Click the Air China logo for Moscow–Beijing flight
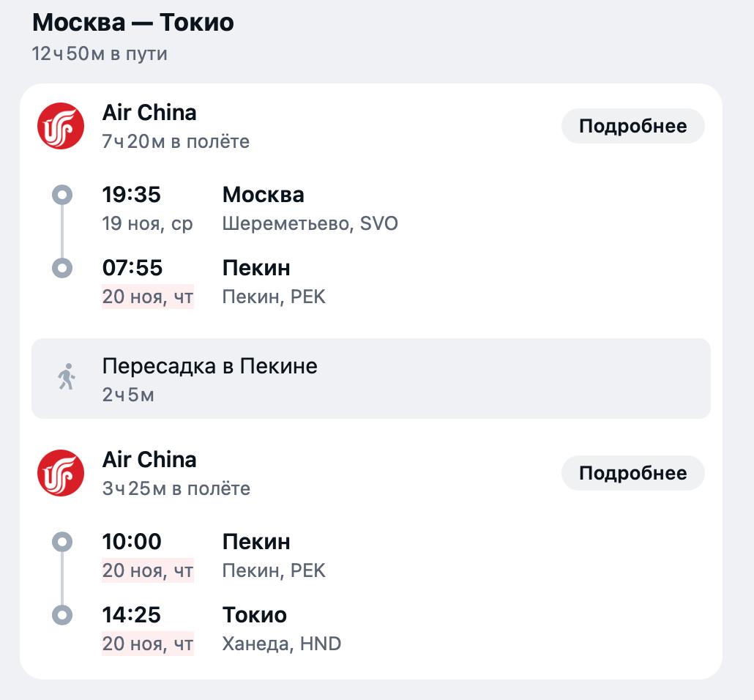Image resolution: width=754 pixels, height=700 pixels. coord(61,126)
